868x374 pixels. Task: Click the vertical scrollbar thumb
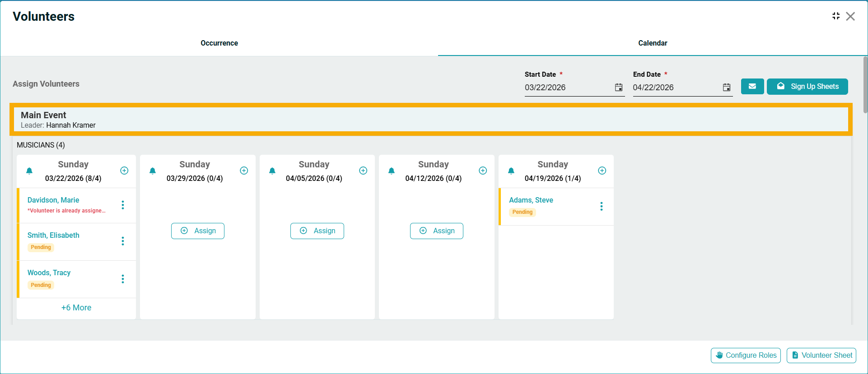click(x=865, y=85)
